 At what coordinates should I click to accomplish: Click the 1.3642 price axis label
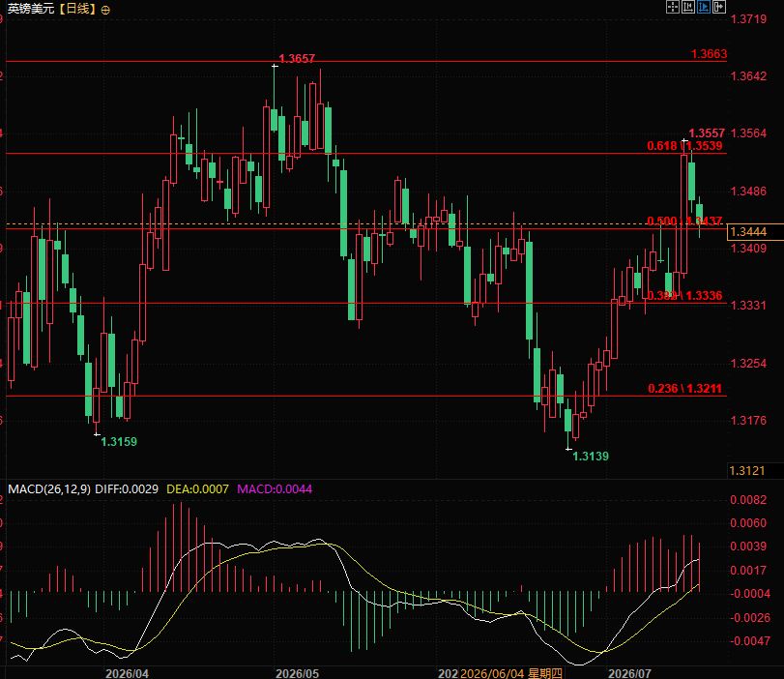pyautogui.click(x=748, y=76)
